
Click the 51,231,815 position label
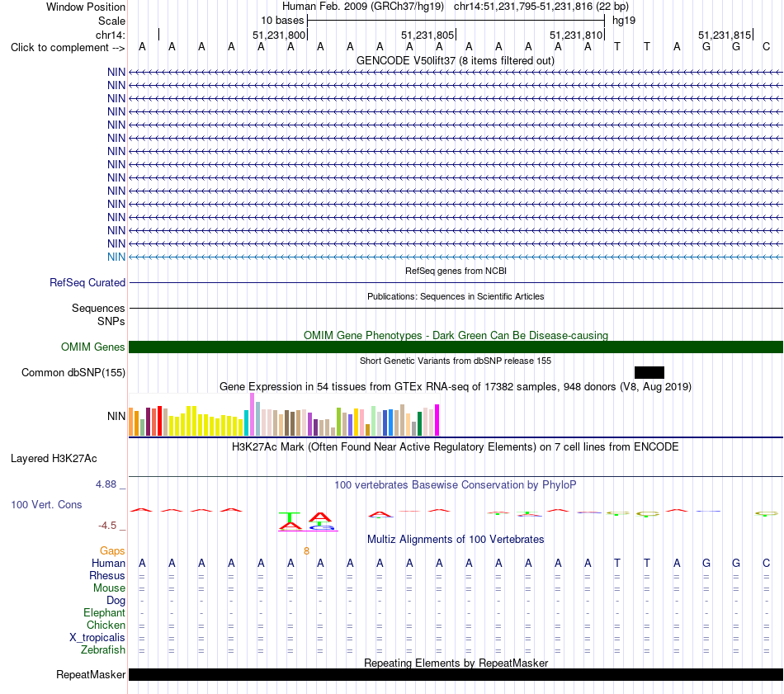(x=725, y=35)
